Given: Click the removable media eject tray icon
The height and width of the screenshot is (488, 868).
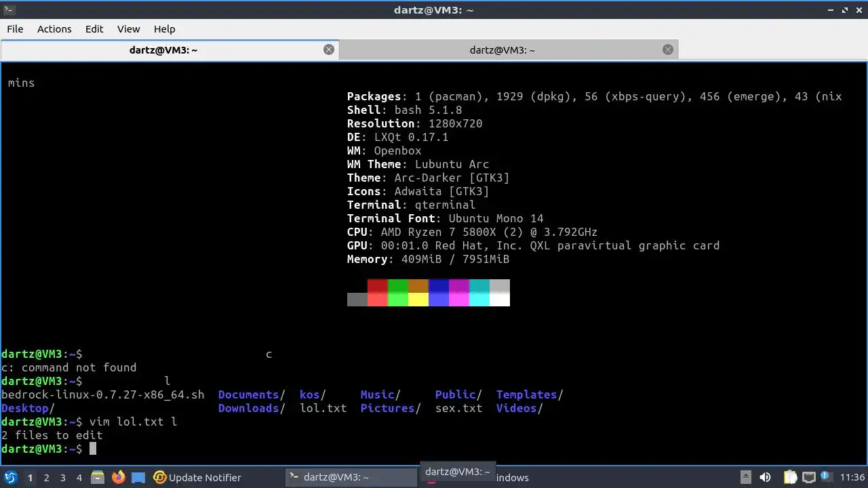Looking at the screenshot, I should 745,477.
